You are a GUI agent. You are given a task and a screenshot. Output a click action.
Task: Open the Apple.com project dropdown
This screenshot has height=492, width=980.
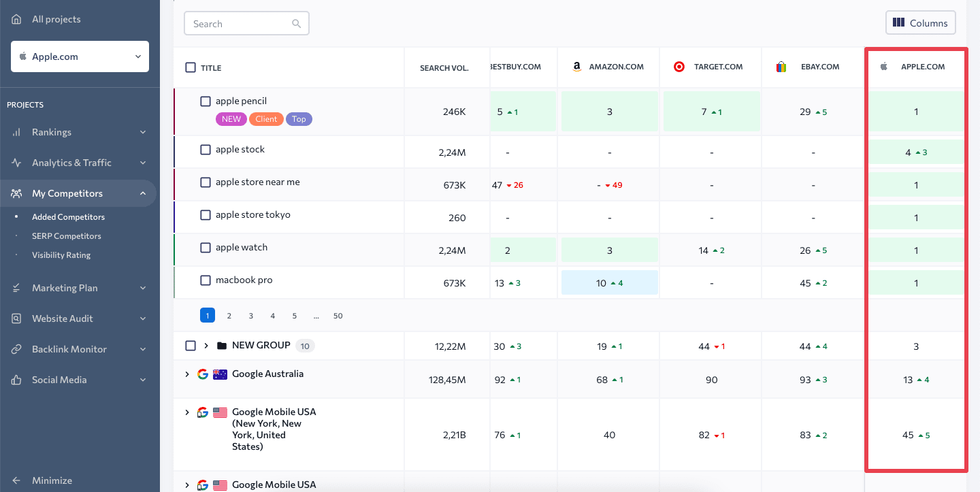coord(80,56)
